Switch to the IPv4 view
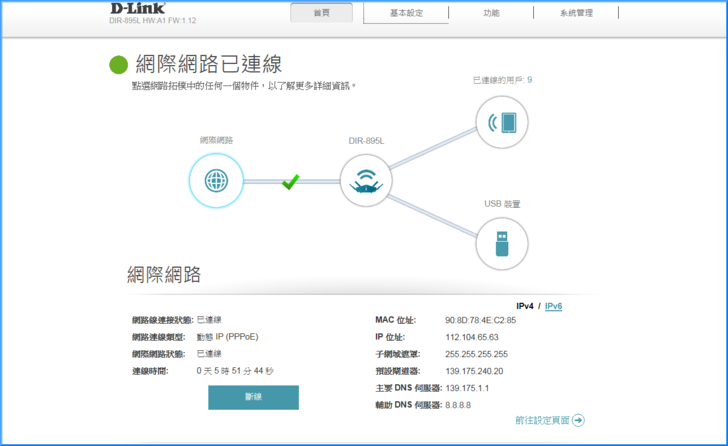Viewport: 728px width, 446px height. [524, 306]
